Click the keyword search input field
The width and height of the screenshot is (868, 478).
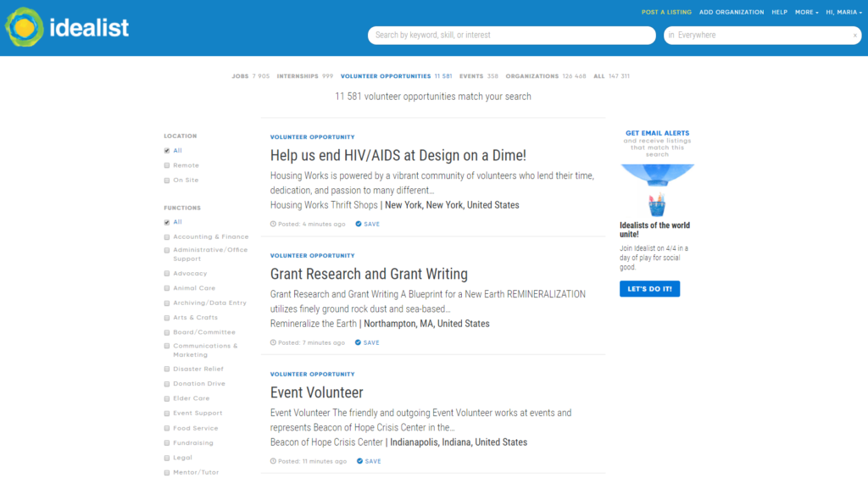pos(511,36)
